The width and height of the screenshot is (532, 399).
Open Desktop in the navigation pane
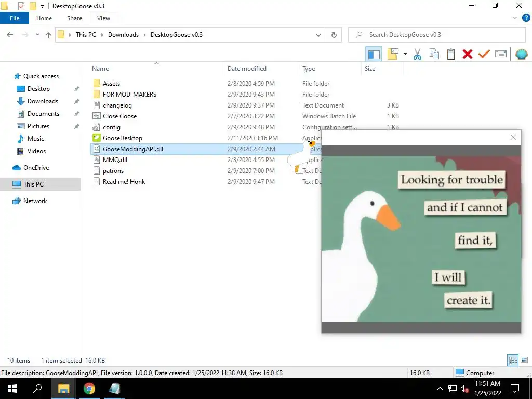[x=38, y=89]
